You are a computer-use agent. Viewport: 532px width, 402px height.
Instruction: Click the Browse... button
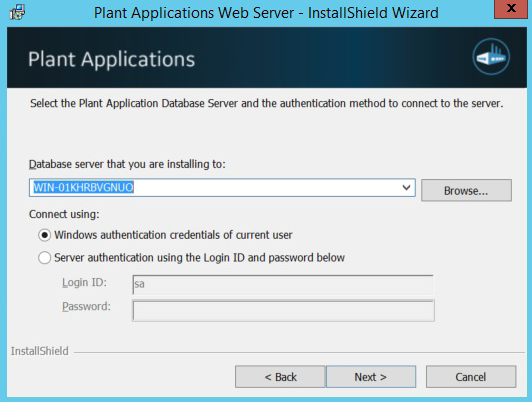[x=466, y=190]
